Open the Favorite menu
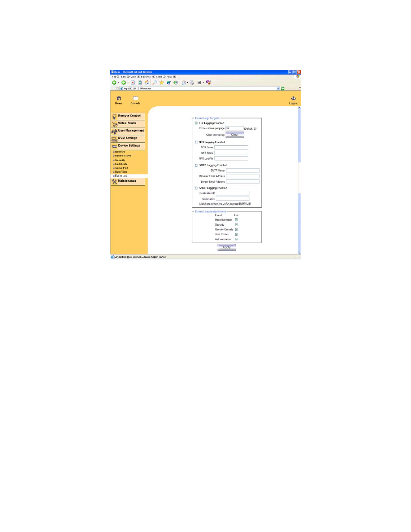Viewport: 411px width, 532px height. (x=148, y=77)
